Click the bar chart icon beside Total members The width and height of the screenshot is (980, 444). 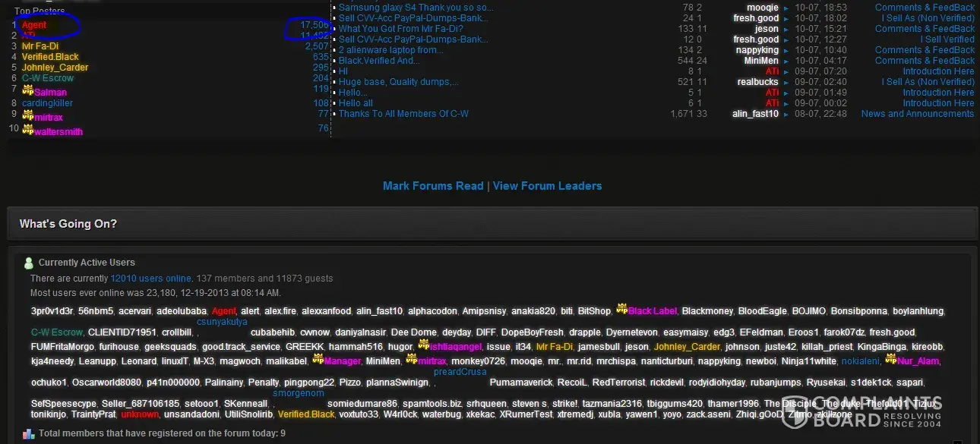(x=29, y=434)
